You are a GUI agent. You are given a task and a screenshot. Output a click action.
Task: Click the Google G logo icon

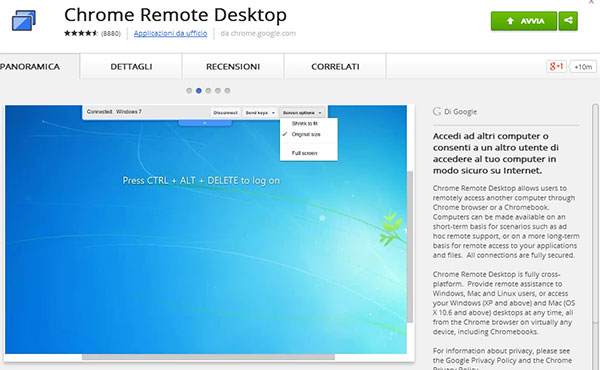[x=437, y=112]
